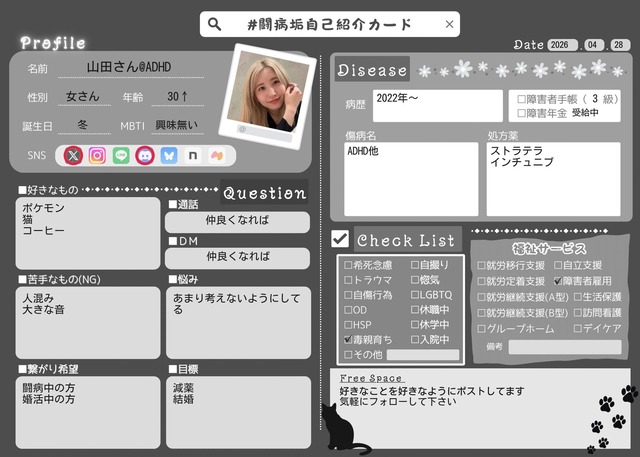
Task: Click the search field with #闘病垢自己紹介カード
Action: click(330, 24)
